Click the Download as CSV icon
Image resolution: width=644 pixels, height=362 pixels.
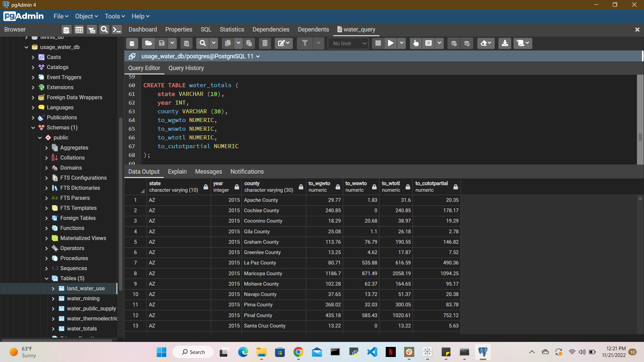click(504, 43)
